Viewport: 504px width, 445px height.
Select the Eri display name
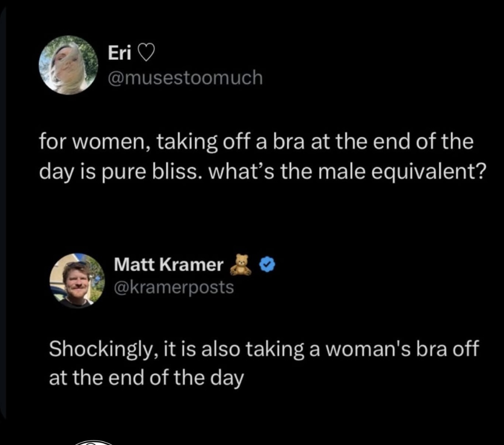point(120,52)
